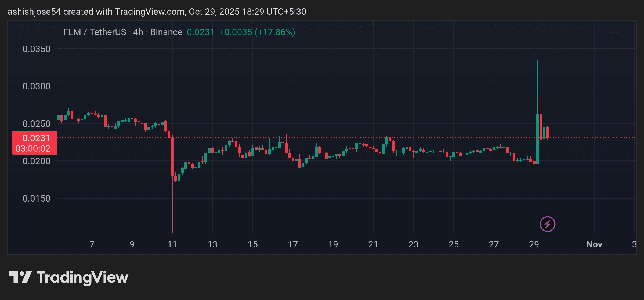
Task: Click the 29 date on time axis
Action: click(x=534, y=244)
